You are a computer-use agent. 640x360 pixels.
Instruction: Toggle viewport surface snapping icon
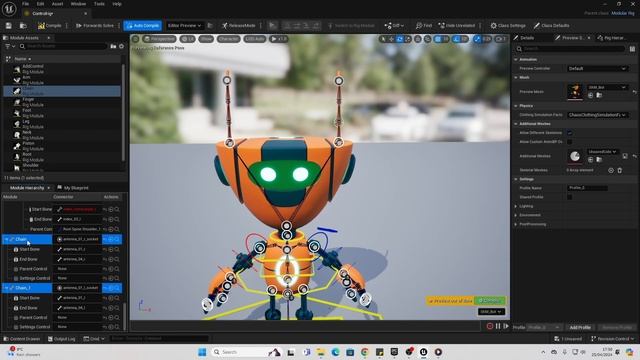[x=427, y=39]
